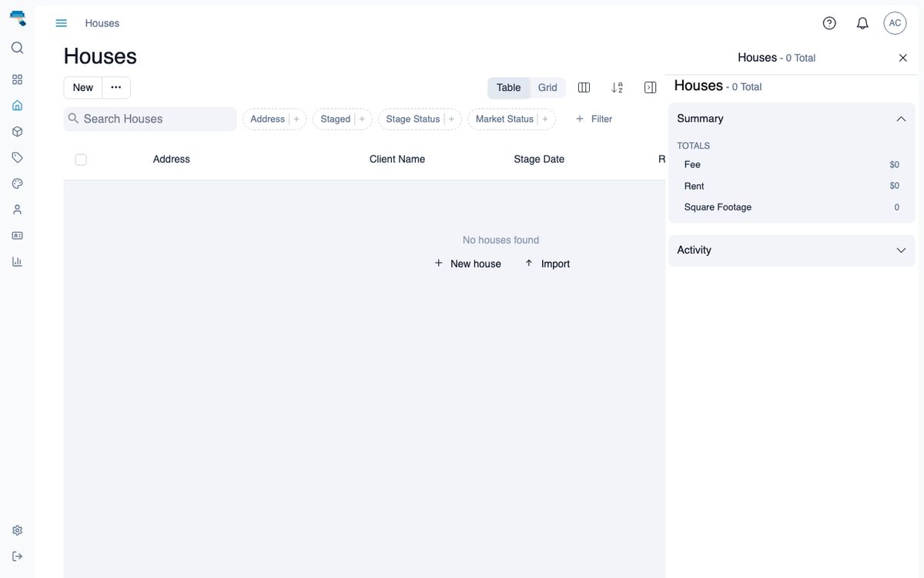Sort by the Client Name column header
The image size is (924, 578).
click(x=397, y=160)
